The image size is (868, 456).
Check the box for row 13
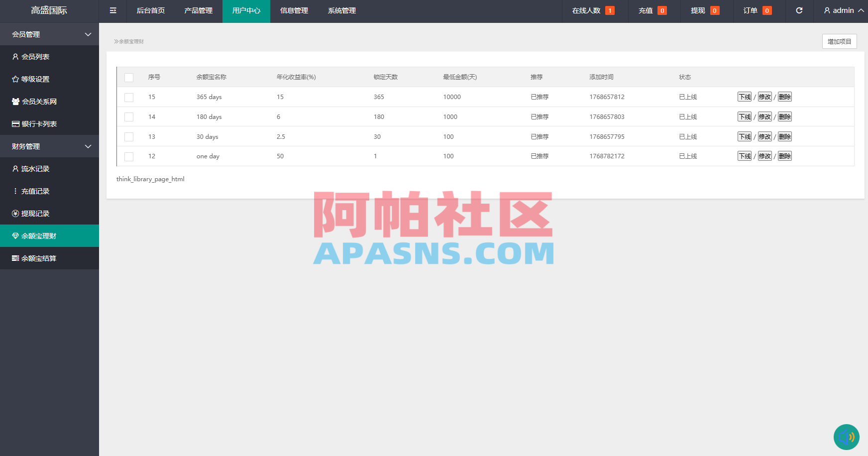[x=129, y=136]
